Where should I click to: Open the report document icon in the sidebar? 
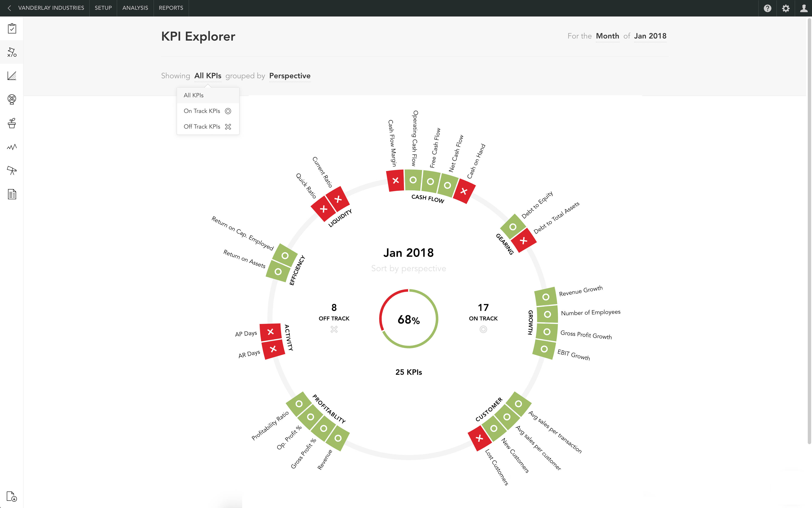12,194
